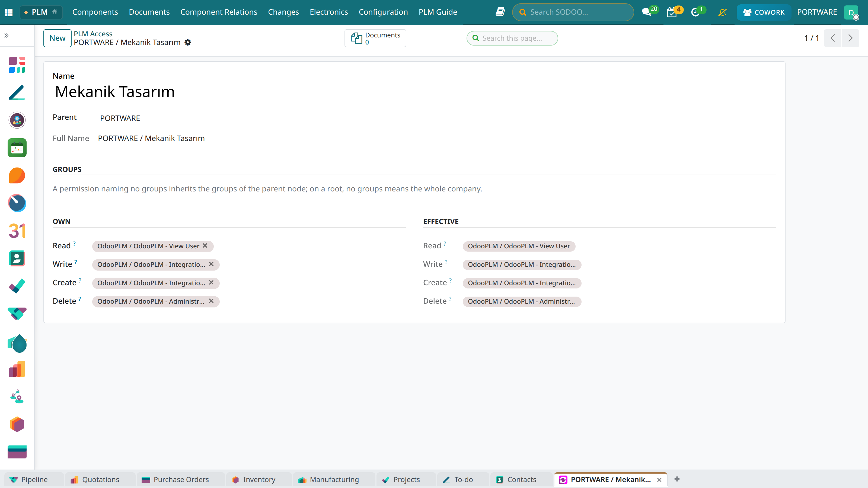
Task: Add a new bottom tab with plus
Action: click(x=677, y=479)
